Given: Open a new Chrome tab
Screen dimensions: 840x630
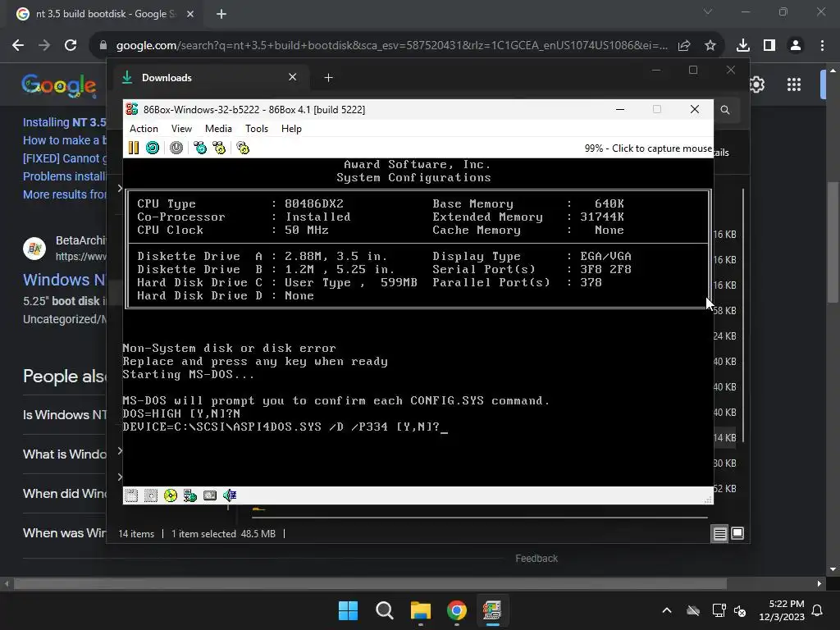Looking at the screenshot, I should 221,14.
